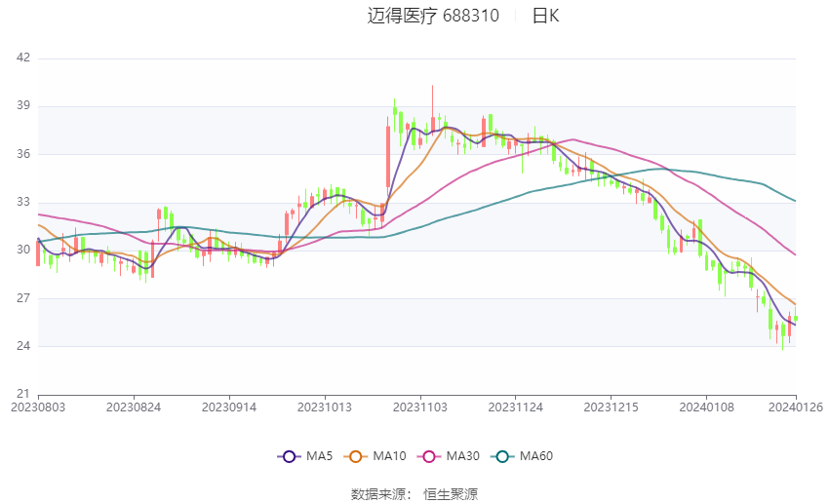Click the data source text 恒生聚源
Image resolution: width=829 pixels, height=504 pixels.
[451, 494]
